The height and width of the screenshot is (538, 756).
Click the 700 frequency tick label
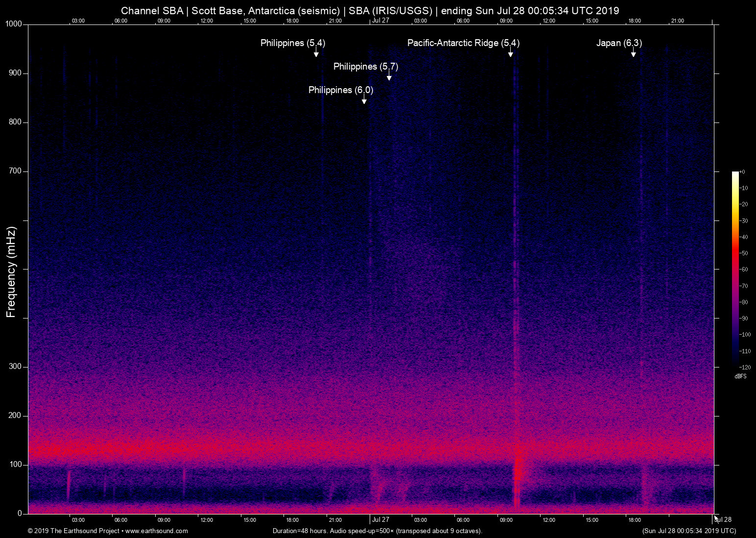click(16, 171)
